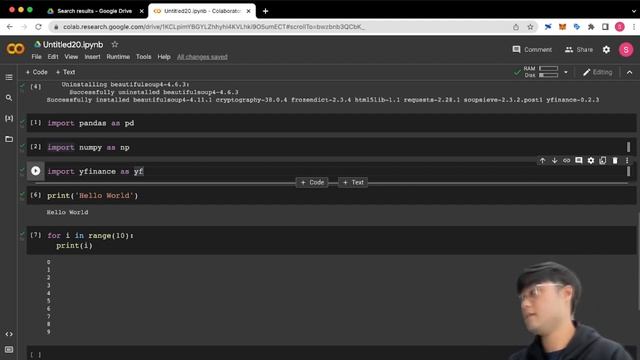640x360 pixels.
Task: Share this page from address bar
Action: point(516,27)
